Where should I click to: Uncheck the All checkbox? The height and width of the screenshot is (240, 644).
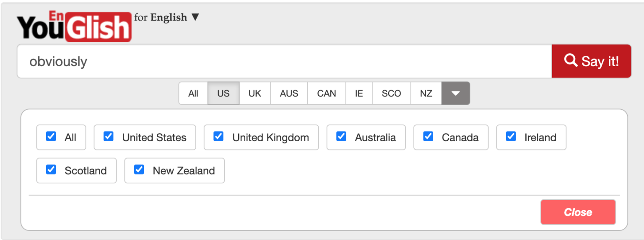click(51, 137)
